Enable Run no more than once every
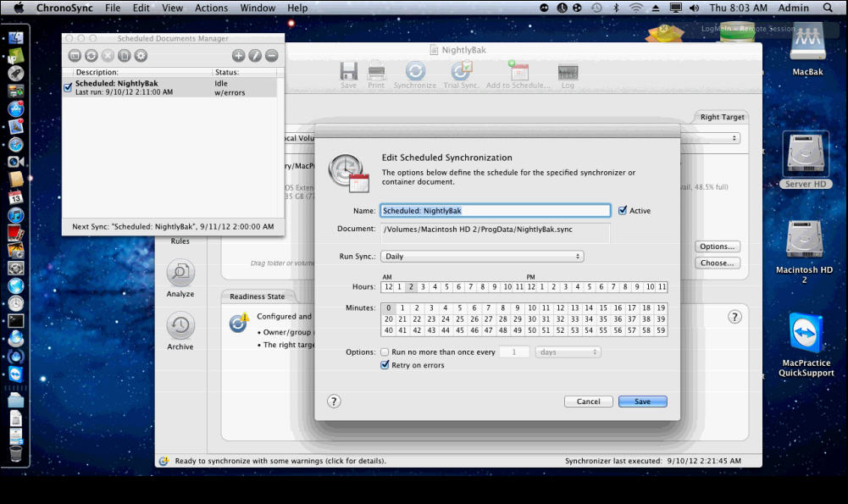Image resolution: width=848 pixels, height=504 pixels. [385, 352]
